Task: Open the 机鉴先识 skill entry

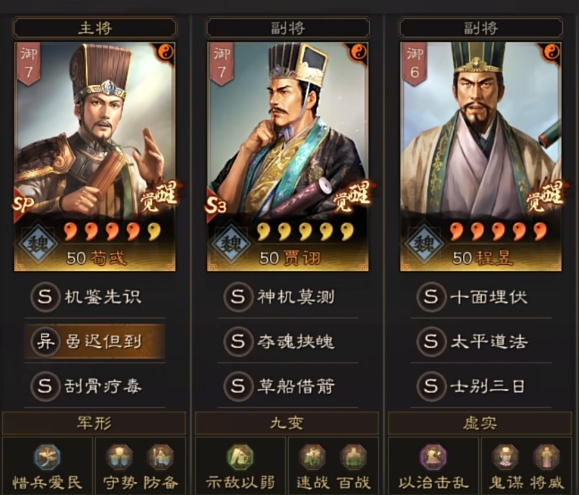Action: click(x=95, y=296)
